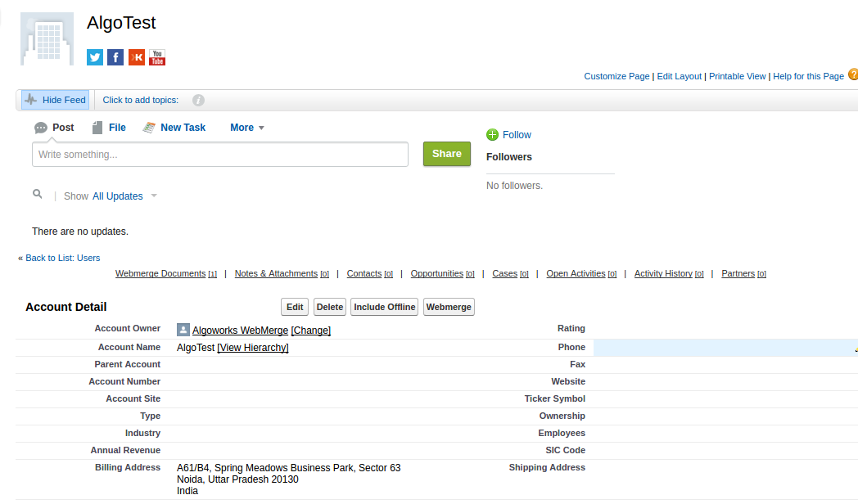This screenshot has width=858, height=504.
Task: Jump to Notes & Attachments related list
Action: (x=276, y=274)
